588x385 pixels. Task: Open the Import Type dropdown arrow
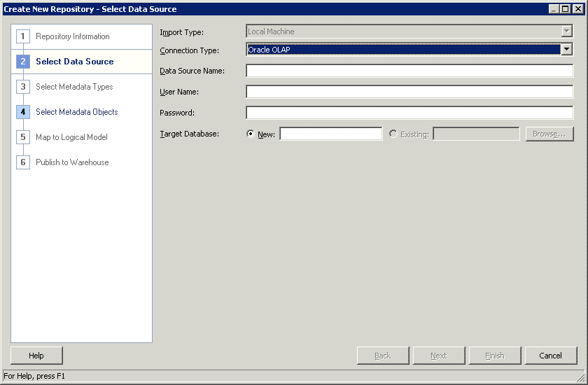click(566, 31)
